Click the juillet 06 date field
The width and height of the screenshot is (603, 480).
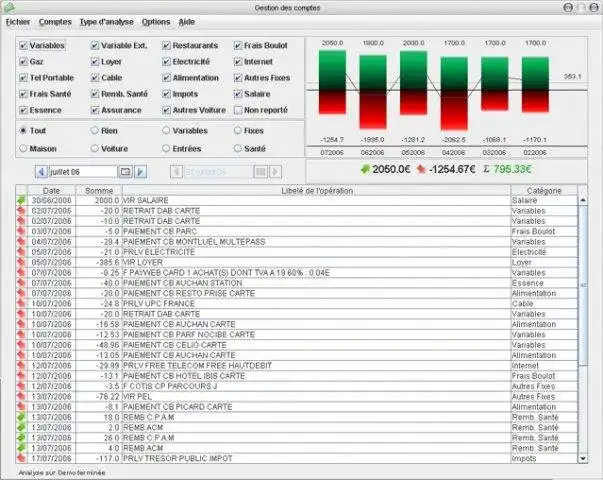pyautogui.click(x=83, y=172)
